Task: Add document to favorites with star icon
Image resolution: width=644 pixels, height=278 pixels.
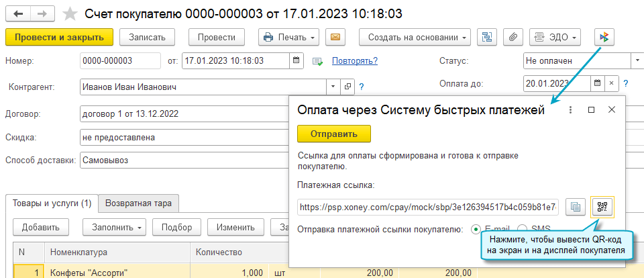Action: pos(70,14)
